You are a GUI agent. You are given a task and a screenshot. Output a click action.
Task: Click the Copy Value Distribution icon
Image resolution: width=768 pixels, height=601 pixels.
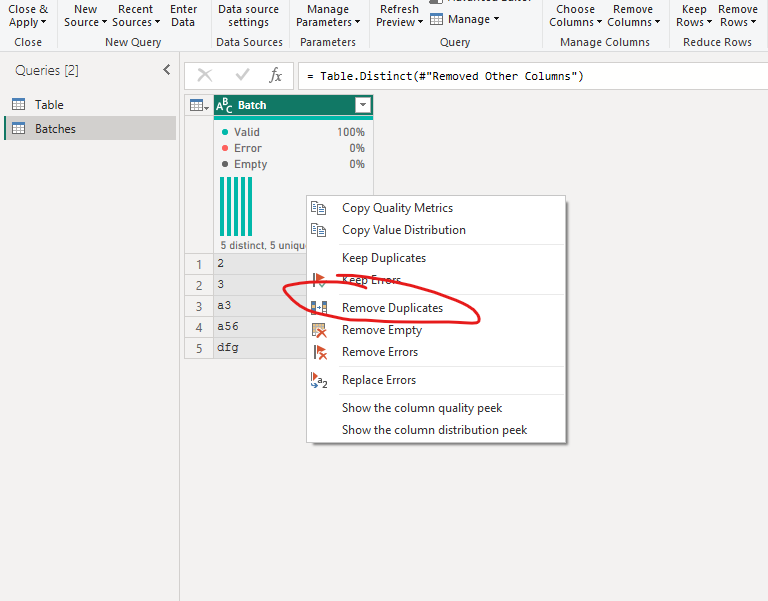[x=318, y=230]
